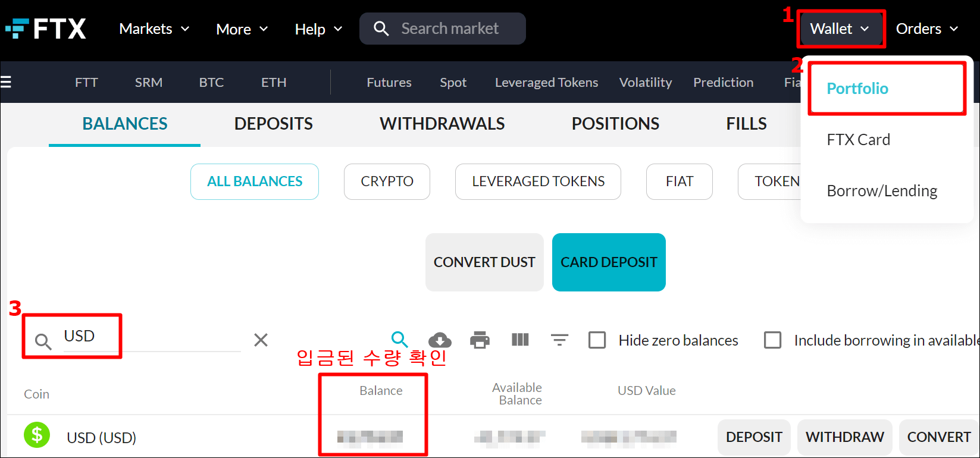The width and height of the screenshot is (980, 458).
Task: Expand the Markets dropdown
Action: coord(154,29)
